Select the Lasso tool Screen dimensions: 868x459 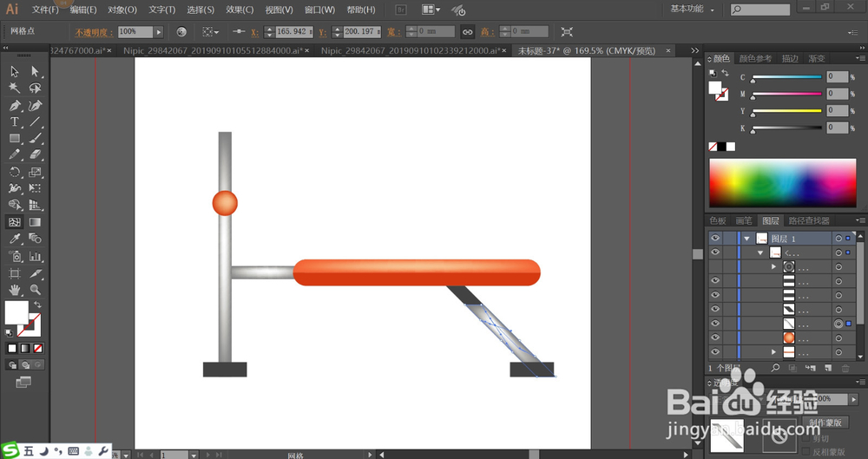click(x=35, y=88)
